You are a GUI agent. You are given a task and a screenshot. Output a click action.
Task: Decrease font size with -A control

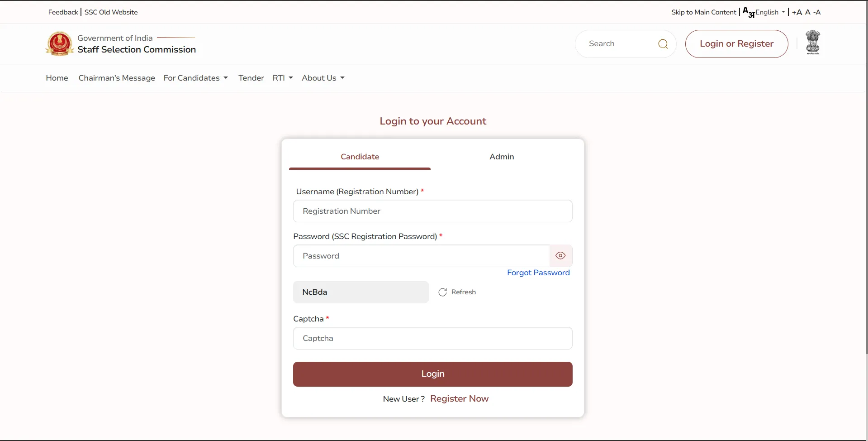(x=817, y=12)
